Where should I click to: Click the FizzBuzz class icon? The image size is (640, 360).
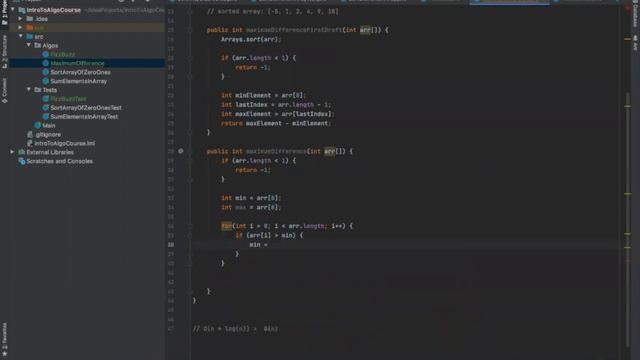(46, 54)
